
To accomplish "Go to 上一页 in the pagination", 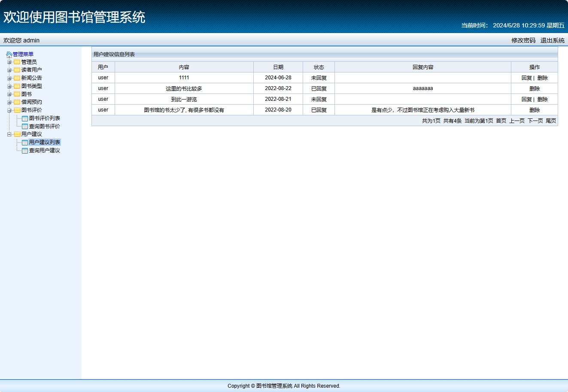I will coord(517,121).
